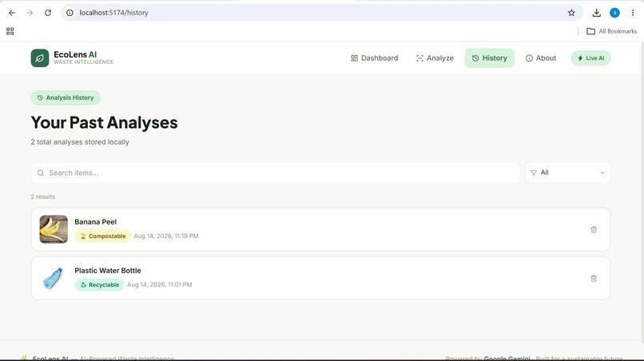The height and width of the screenshot is (361, 644).
Task: Focus the Search items field
Action: click(276, 173)
